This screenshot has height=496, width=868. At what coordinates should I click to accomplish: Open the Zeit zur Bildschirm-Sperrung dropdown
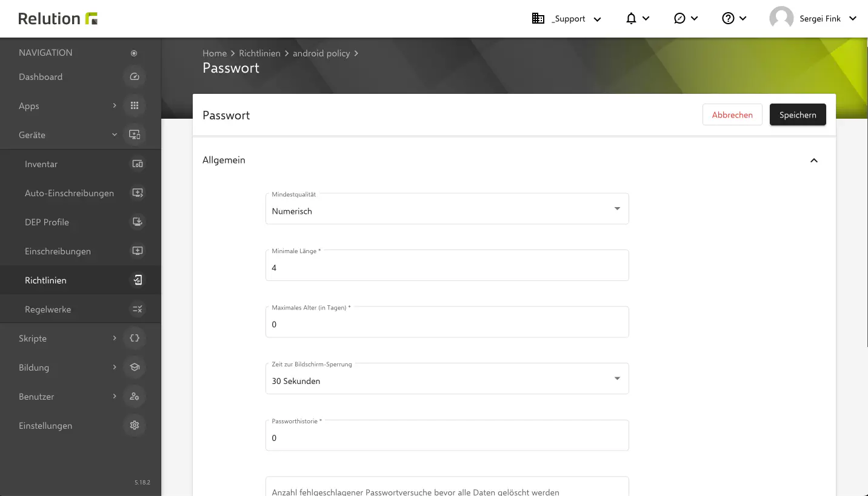[x=447, y=379]
